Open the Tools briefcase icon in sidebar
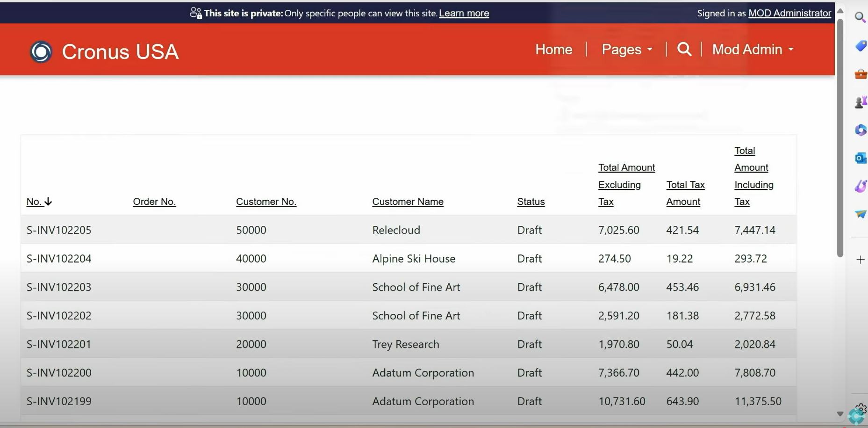 [861, 74]
